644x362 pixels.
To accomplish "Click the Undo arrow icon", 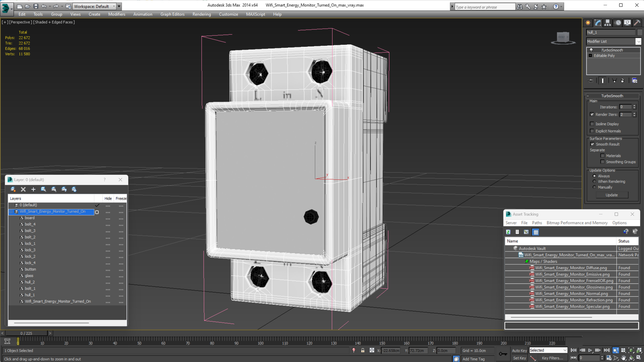I will click(x=44, y=6).
